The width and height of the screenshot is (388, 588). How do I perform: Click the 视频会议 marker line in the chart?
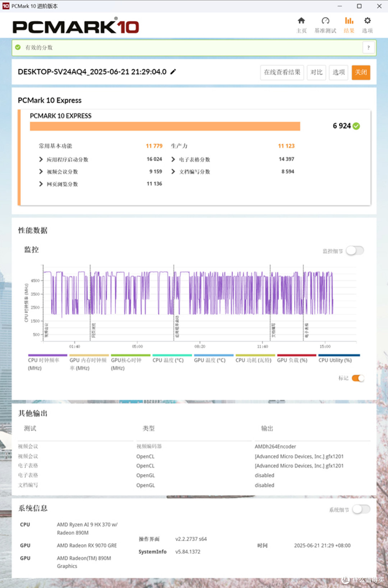coord(43,303)
